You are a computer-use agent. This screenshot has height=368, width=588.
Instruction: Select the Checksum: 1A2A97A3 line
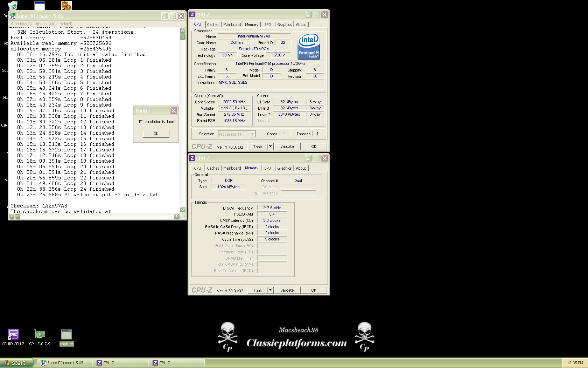(39, 206)
